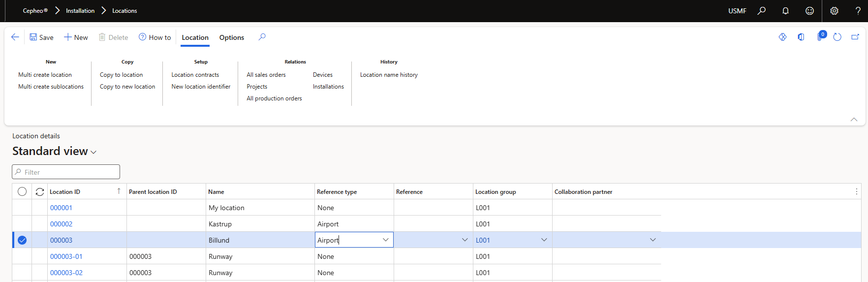Click Location name history
The width and height of the screenshot is (868, 282).
pyautogui.click(x=389, y=75)
